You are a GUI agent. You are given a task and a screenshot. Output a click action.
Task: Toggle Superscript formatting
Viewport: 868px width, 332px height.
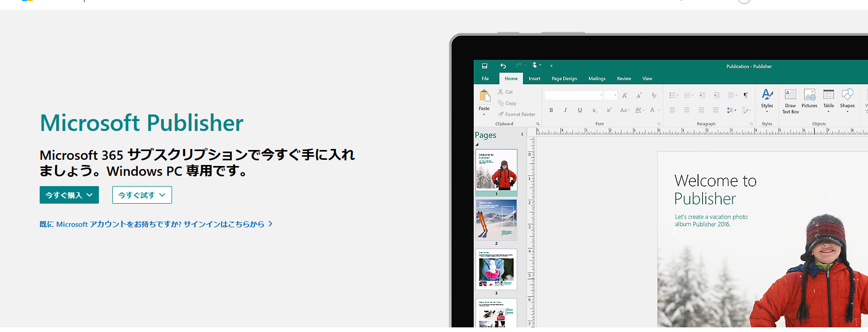pyautogui.click(x=609, y=110)
